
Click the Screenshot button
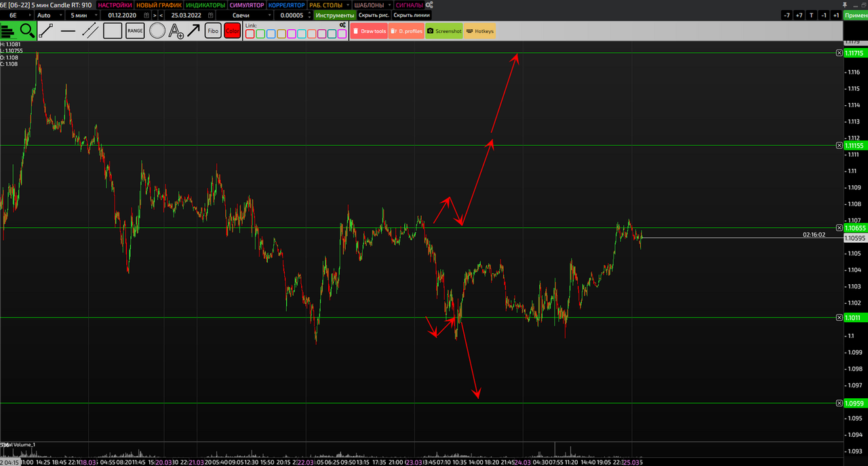click(444, 31)
